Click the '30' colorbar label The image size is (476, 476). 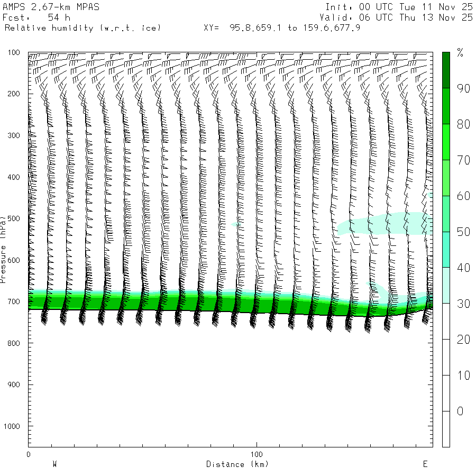463,304
